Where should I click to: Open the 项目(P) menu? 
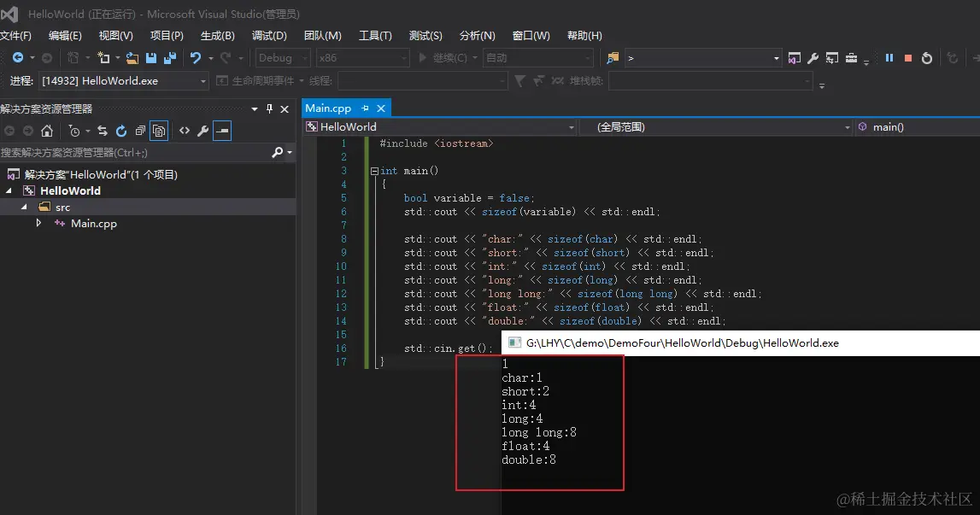167,36
